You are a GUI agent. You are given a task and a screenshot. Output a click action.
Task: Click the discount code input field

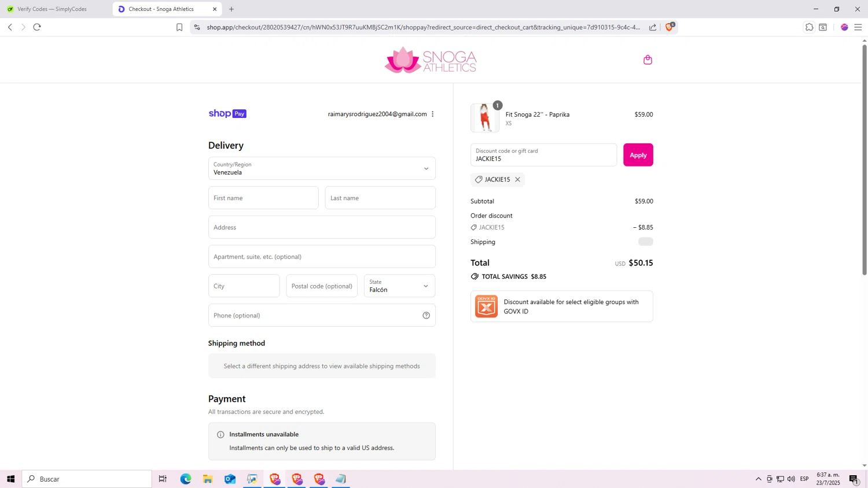[x=543, y=155]
